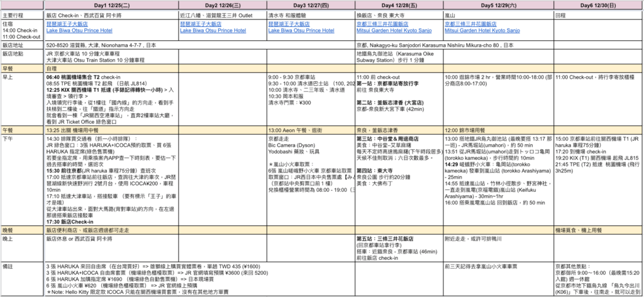Select the 520-8520 滋賀縣 address cell
The width and height of the screenshot is (644, 297).
pos(199,45)
